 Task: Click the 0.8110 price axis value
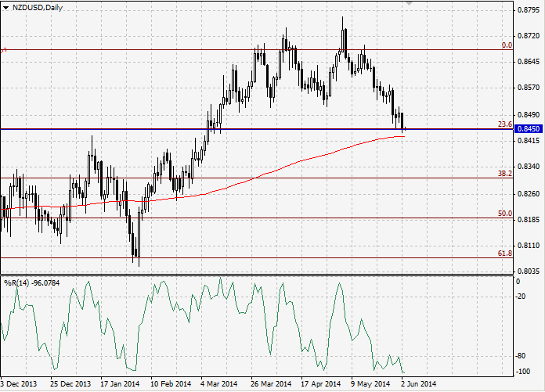pos(529,246)
